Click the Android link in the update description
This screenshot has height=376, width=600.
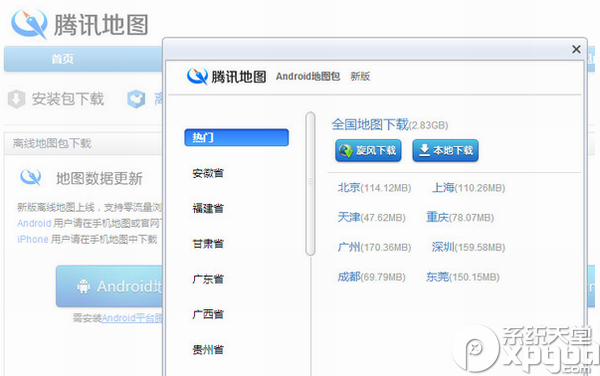(x=34, y=223)
